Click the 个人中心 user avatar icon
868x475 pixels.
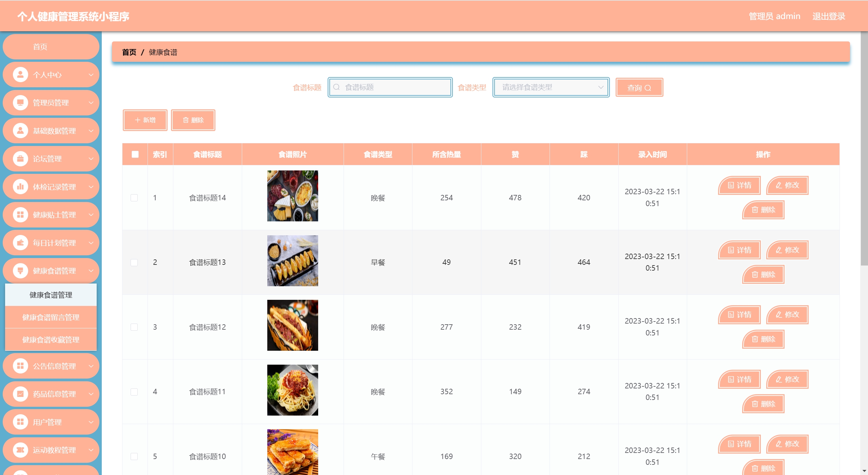point(20,75)
